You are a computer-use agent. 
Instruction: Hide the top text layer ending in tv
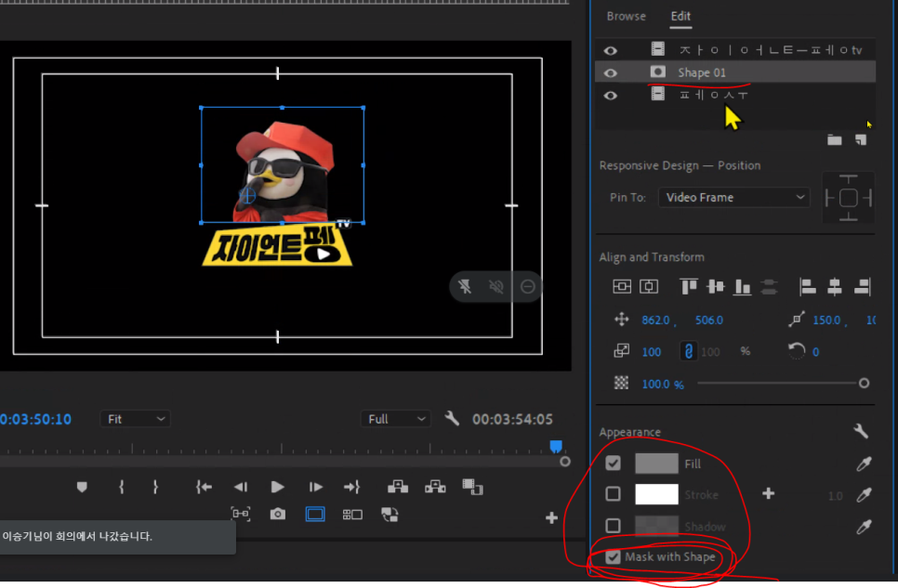click(x=611, y=50)
